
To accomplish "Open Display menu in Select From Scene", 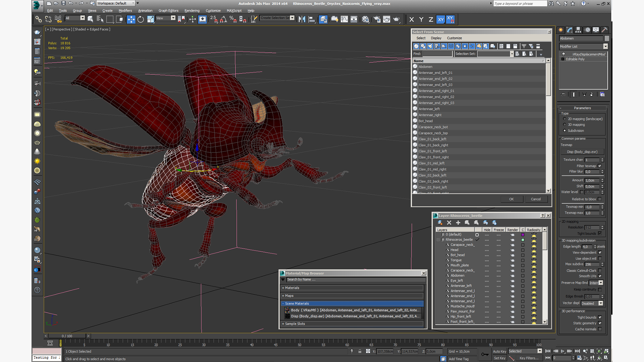I will pos(436,38).
